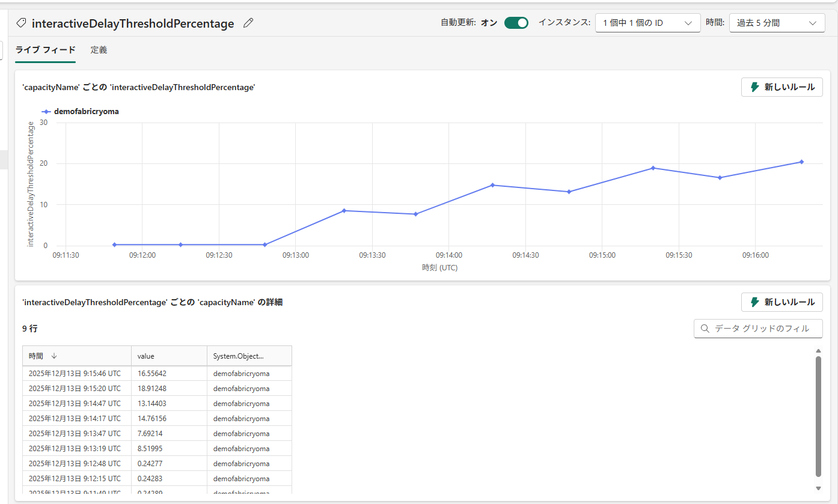Click the tag icon before the property title

[21, 23]
